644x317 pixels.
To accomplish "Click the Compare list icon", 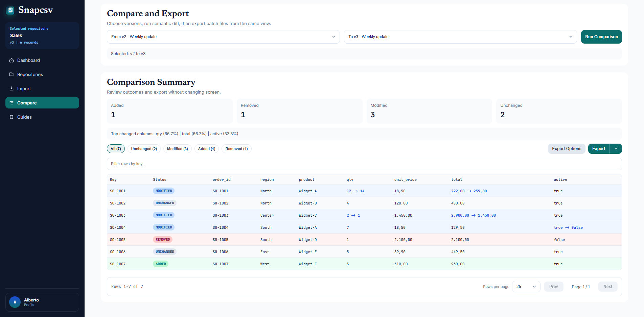I will (x=11, y=103).
